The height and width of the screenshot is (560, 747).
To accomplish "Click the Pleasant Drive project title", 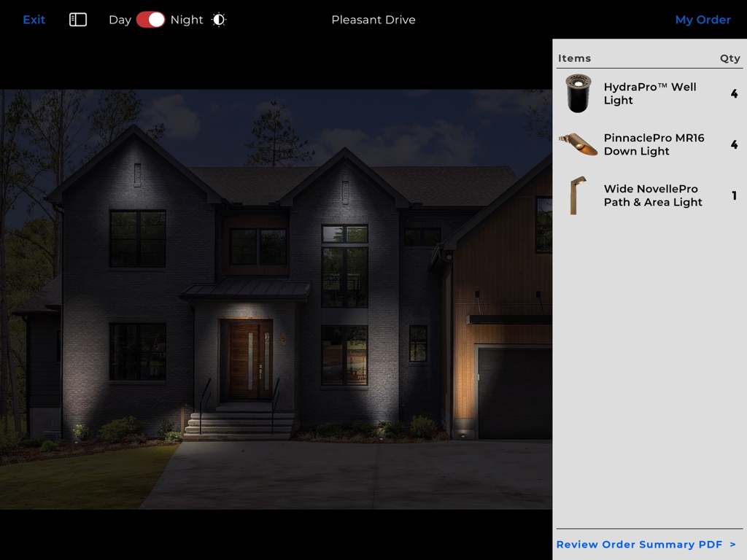I will [x=373, y=20].
